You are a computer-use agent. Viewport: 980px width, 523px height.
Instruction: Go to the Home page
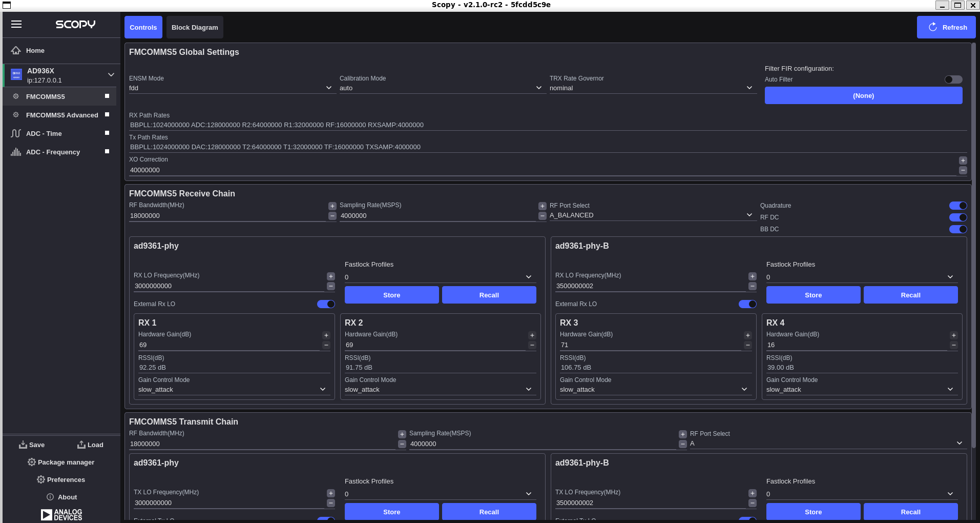click(62, 50)
